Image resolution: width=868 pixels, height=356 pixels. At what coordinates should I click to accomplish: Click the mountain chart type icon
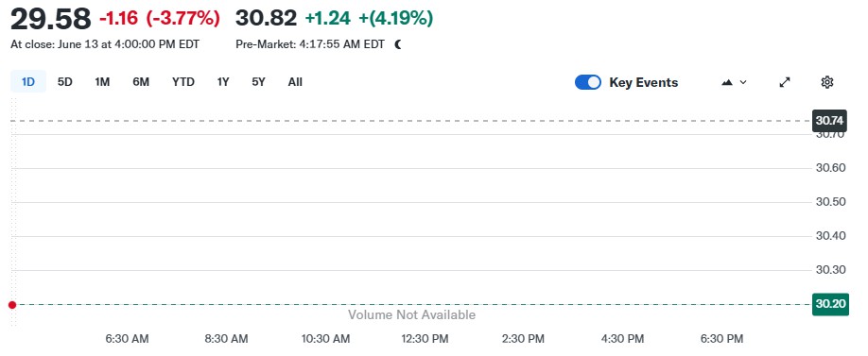727,82
